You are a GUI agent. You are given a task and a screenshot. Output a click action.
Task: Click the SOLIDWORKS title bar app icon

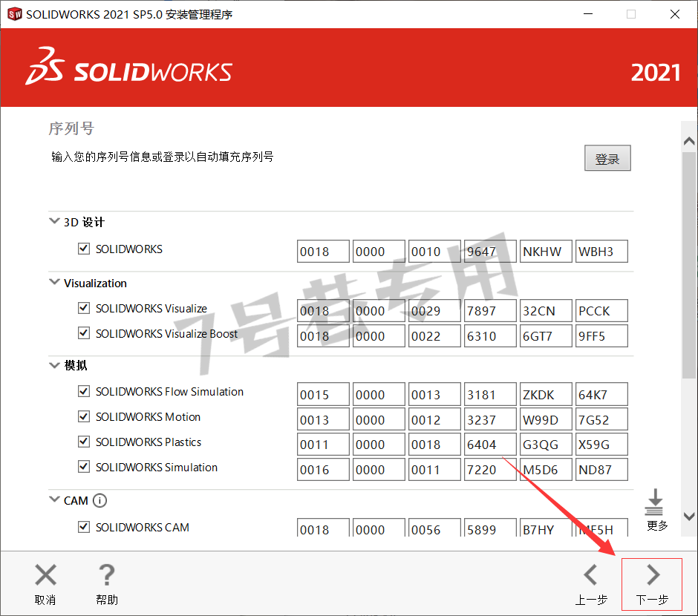click(x=14, y=14)
